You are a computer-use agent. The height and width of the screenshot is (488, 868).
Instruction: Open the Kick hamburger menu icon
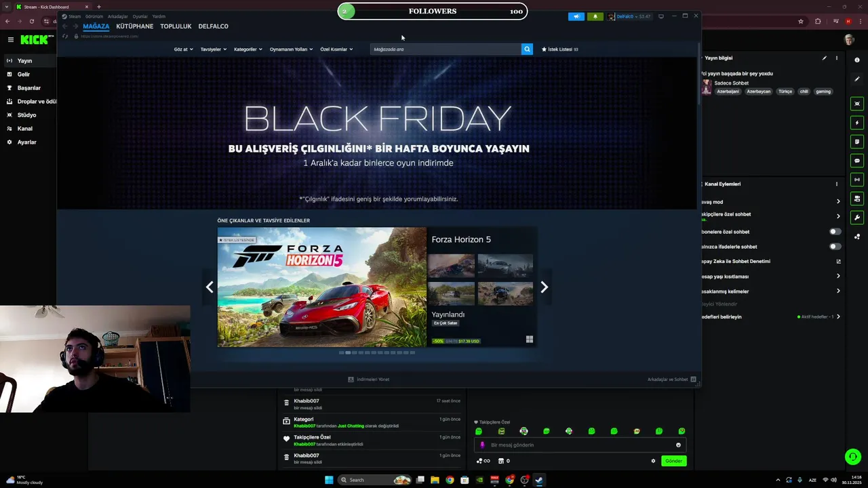[10, 40]
